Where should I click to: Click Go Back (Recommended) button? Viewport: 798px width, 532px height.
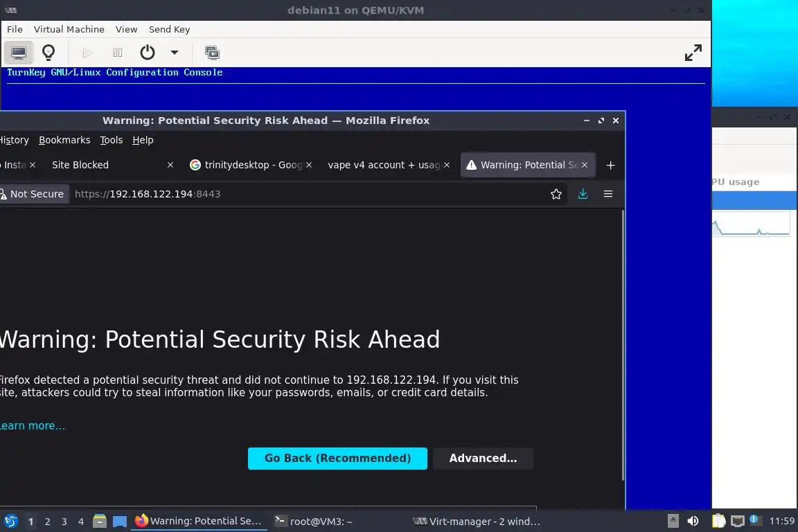pyautogui.click(x=337, y=458)
